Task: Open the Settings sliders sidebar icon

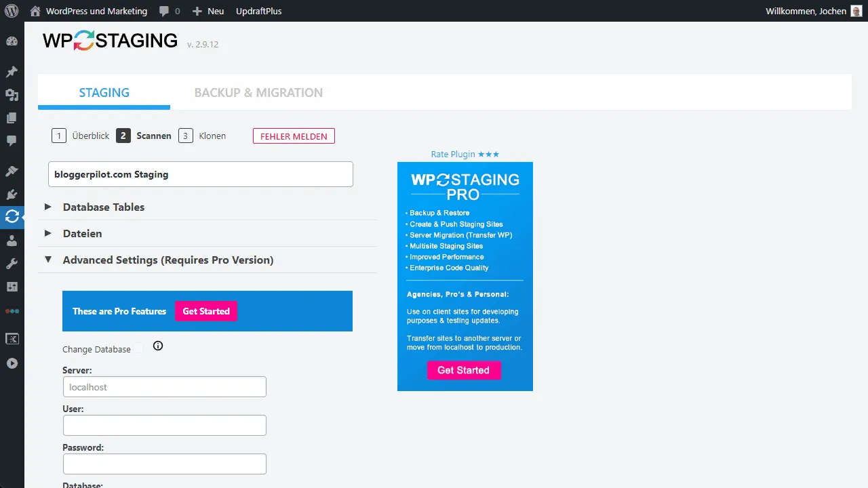Action: click(12, 287)
